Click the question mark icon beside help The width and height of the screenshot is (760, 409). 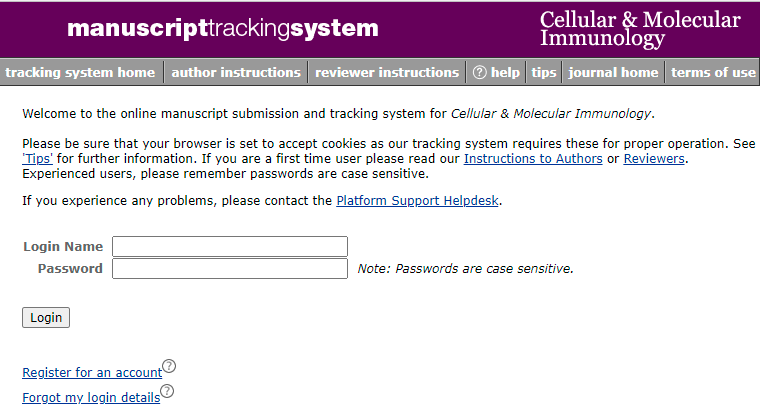click(x=479, y=72)
